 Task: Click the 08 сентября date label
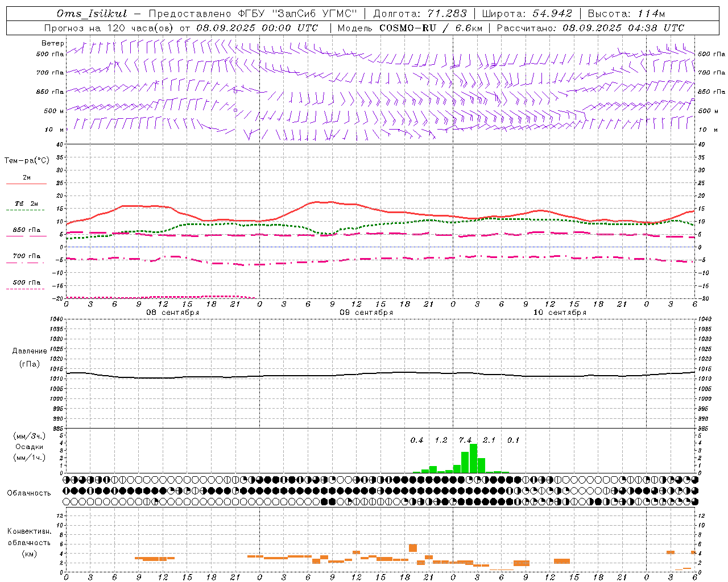173,313
